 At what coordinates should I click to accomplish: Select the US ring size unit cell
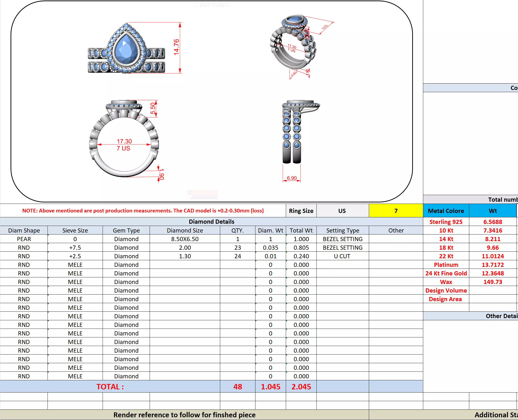coord(342,211)
